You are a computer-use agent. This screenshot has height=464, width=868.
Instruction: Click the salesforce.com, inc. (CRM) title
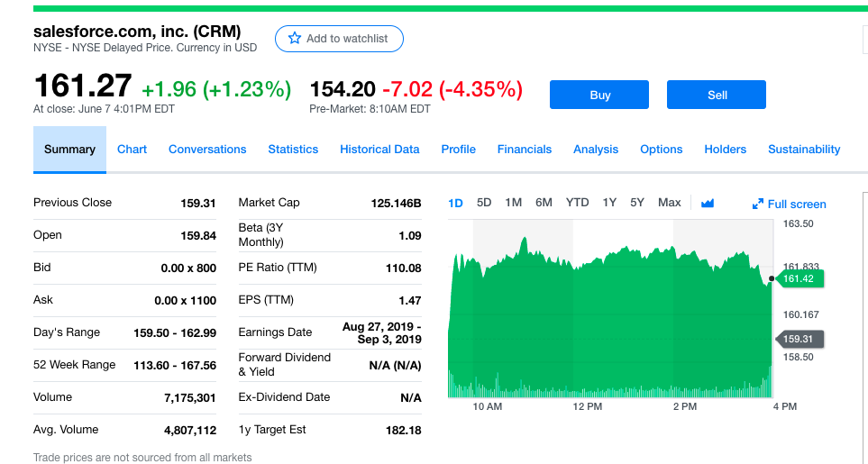[137, 32]
